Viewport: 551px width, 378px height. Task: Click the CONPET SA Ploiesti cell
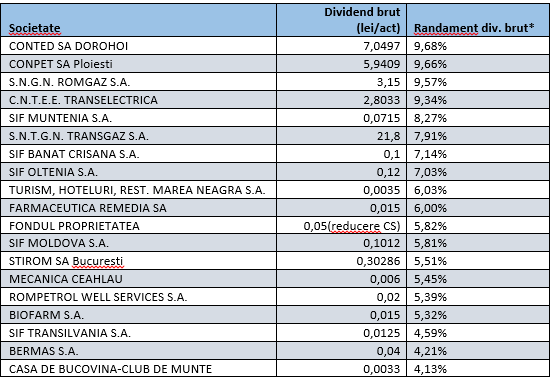(x=138, y=64)
